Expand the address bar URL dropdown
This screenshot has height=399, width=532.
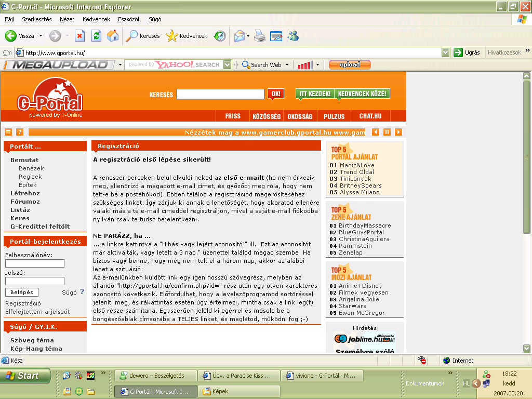[445, 52]
